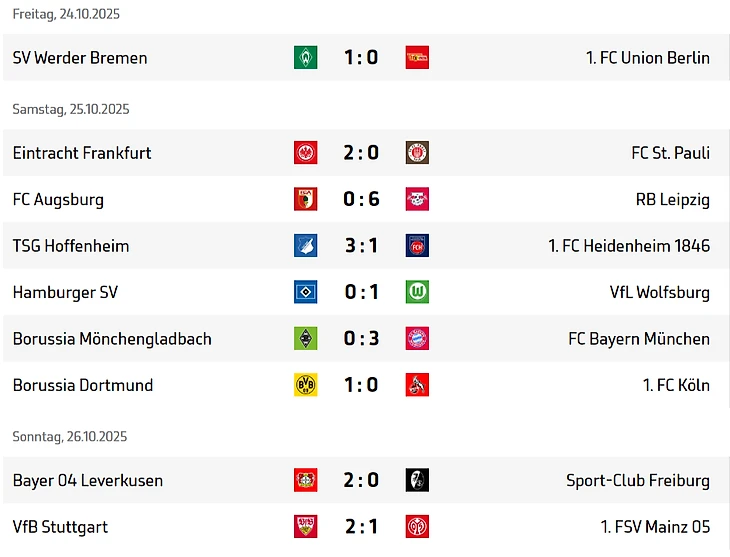This screenshot has width=730, height=557.
Task: Click the Hamburger SV diamond logo
Action: point(305,292)
